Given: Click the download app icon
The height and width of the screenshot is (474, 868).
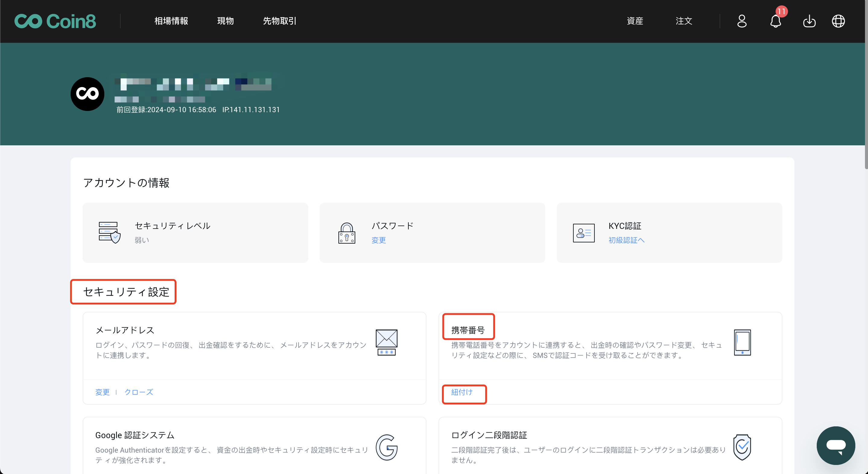Looking at the screenshot, I should point(809,21).
